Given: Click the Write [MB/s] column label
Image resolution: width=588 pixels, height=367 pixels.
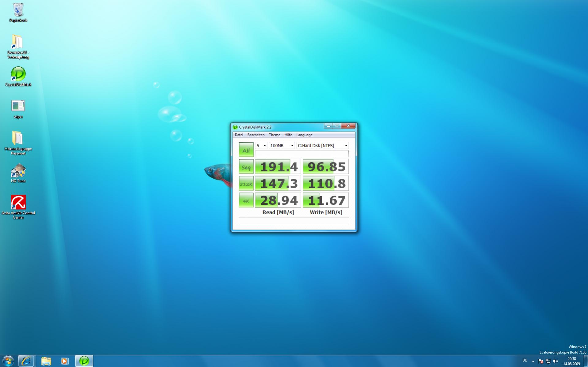Looking at the screenshot, I should click(x=326, y=212).
